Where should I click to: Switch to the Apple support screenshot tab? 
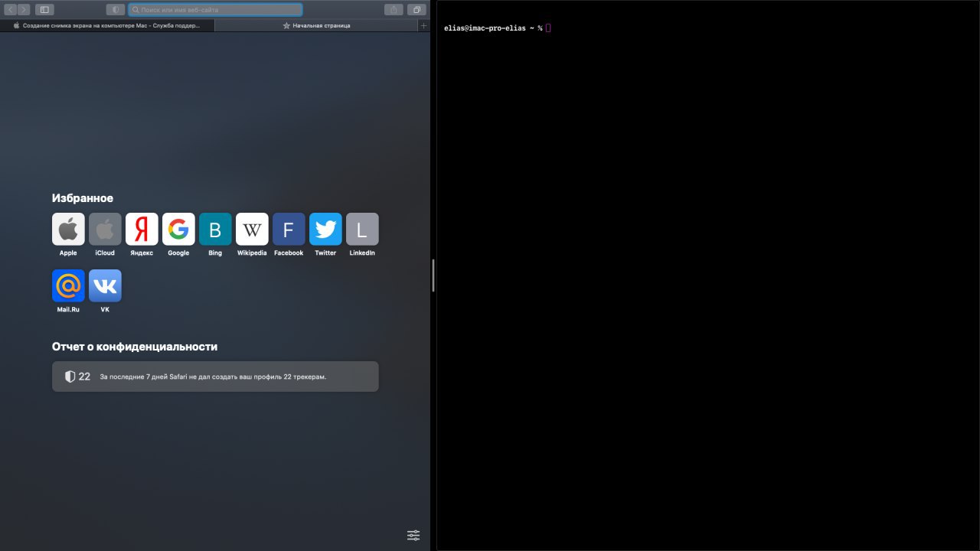pos(107,25)
